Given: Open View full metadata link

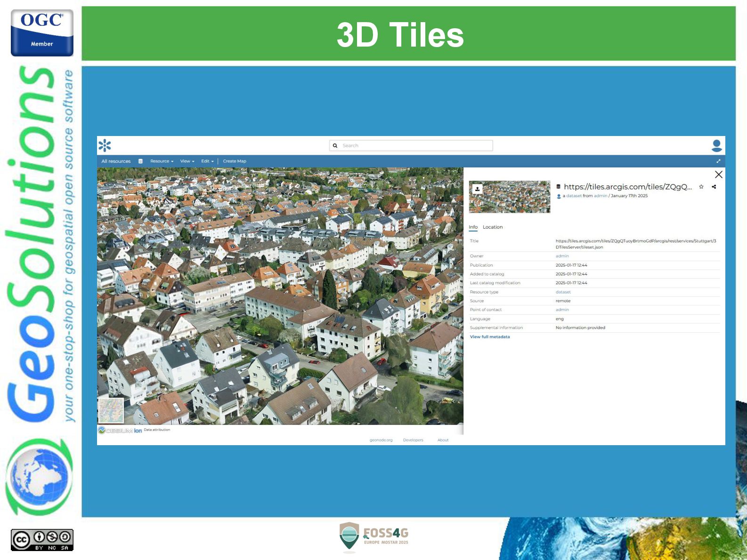Looking at the screenshot, I should (490, 337).
